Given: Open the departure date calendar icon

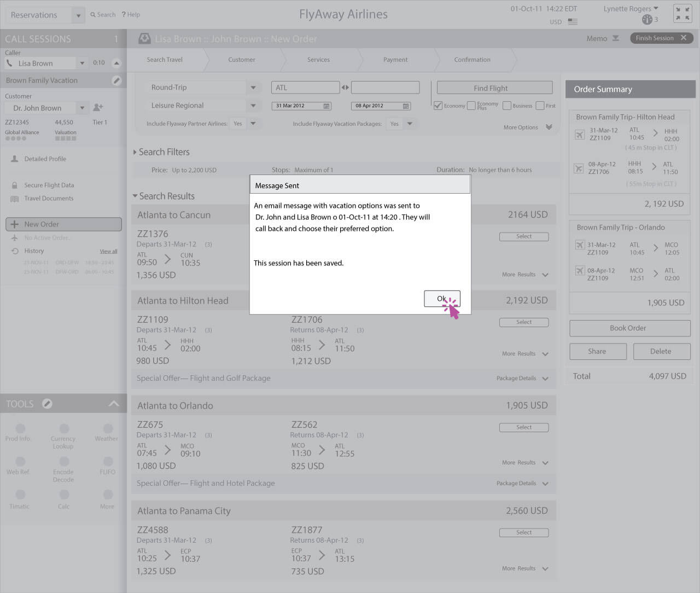Looking at the screenshot, I should (x=326, y=106).
